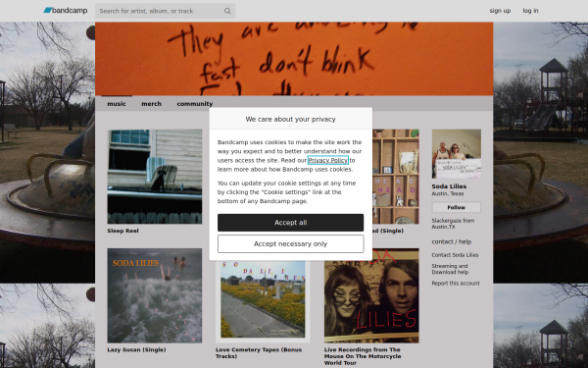The width and height of the screenshot is (588, 368).
Task: Open the log in link
Action: click(530, 11)
